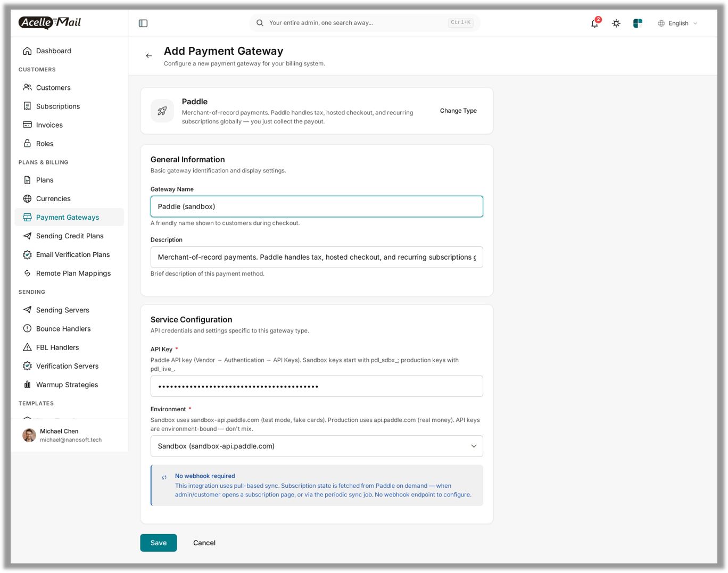
Task: Open Subscriptions menu item
Action: pos(69,106)
